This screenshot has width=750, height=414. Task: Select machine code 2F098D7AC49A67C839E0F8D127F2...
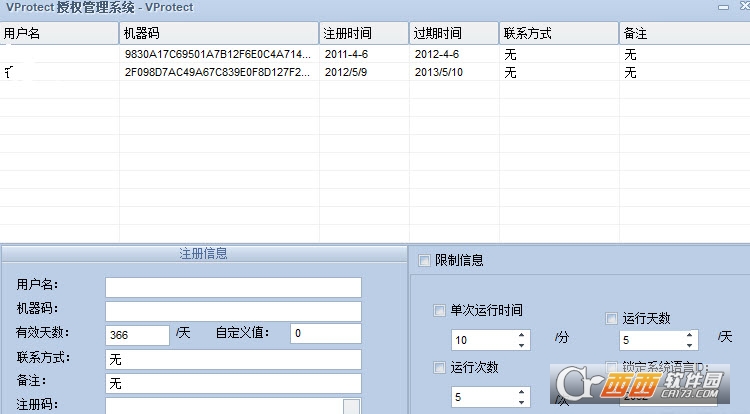tap(217, 72)
